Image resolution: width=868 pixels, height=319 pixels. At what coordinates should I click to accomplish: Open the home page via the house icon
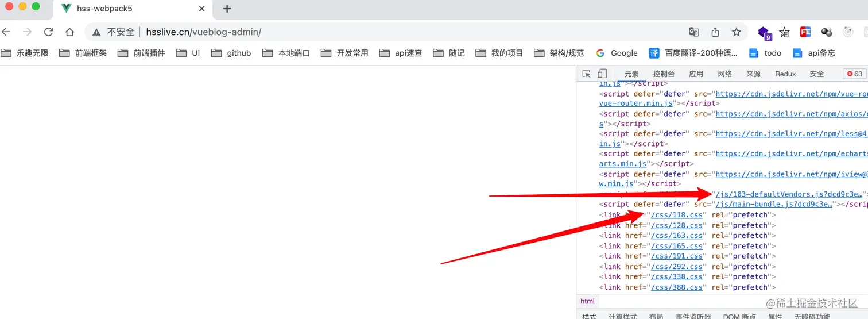[x=69, y=32]
